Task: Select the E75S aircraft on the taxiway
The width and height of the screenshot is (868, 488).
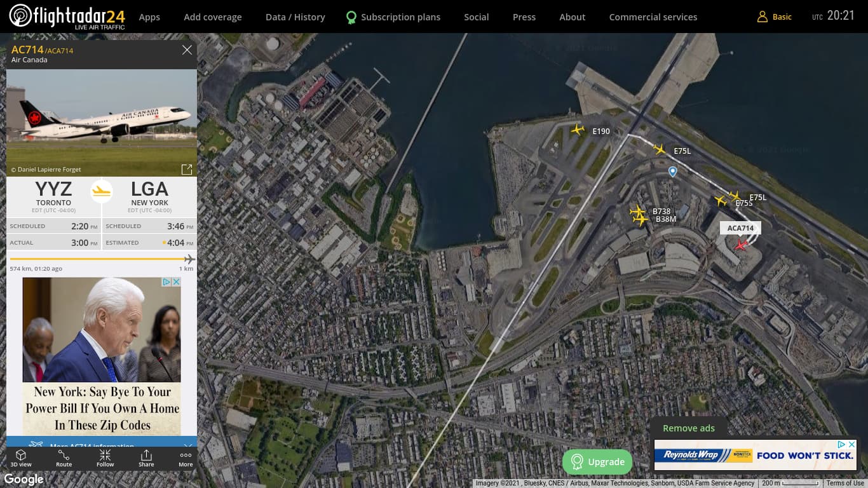Action: tap(720, 201)
